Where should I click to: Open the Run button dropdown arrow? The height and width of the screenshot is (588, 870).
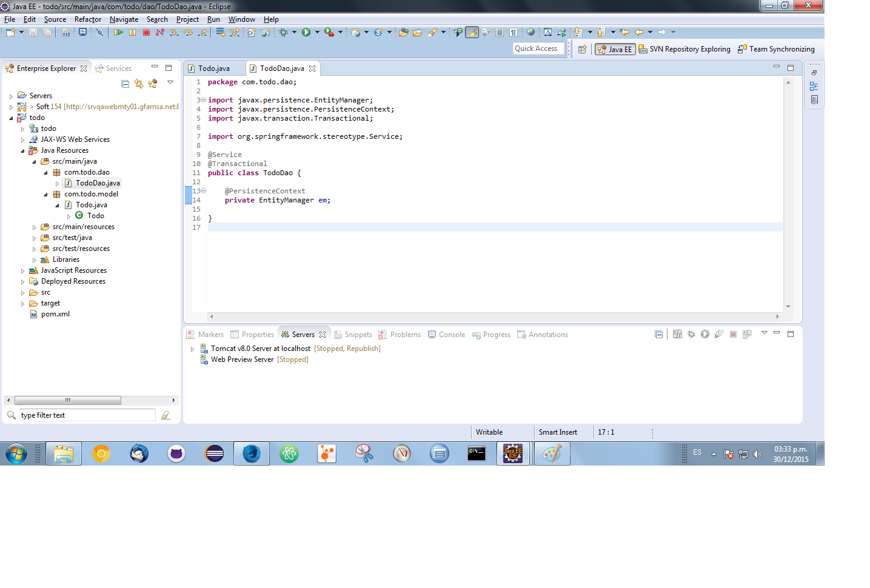[317, 32]
